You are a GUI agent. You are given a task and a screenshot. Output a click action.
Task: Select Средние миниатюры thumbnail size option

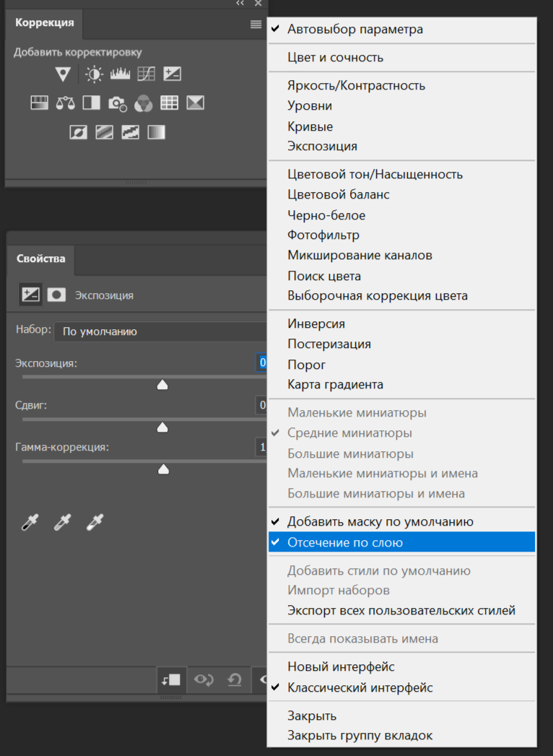point(401,433)
